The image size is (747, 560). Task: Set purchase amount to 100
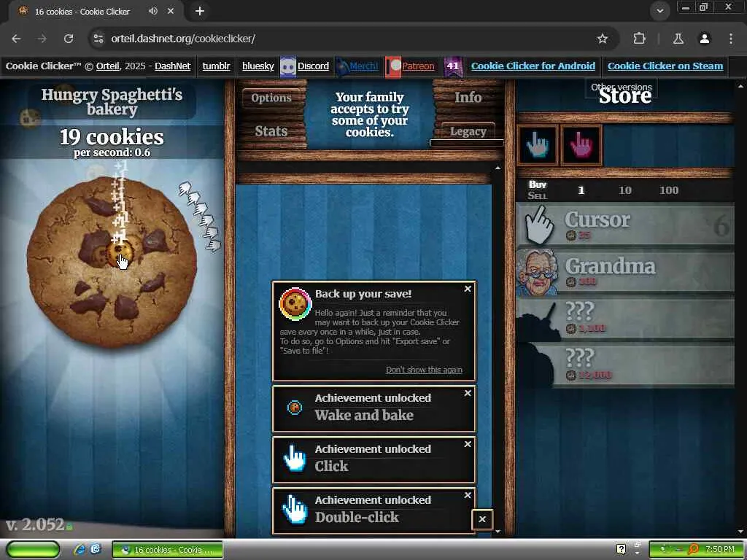coord(669,190)
